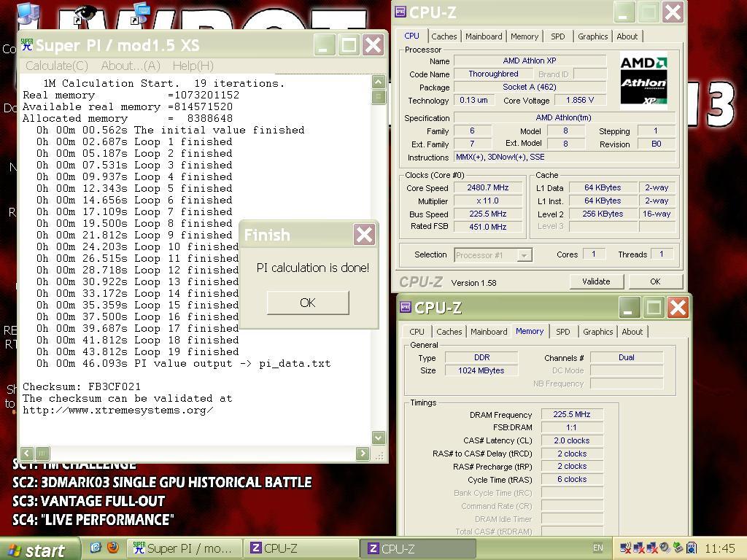
Task: Open the Help(H) menu in Super PI
Action: (193, 66)
